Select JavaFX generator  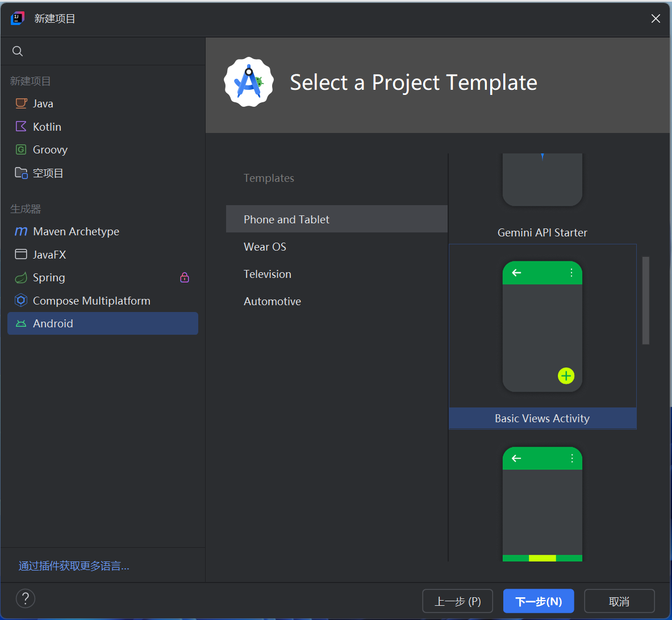click(103, 254)
